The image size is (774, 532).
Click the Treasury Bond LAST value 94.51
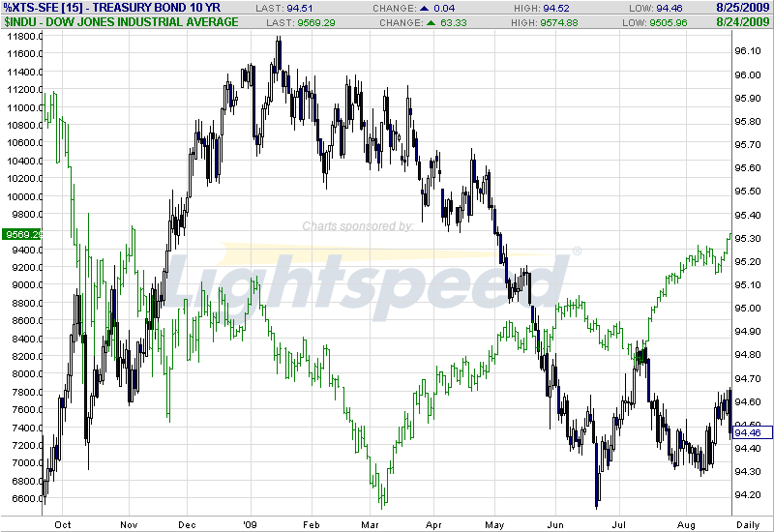(300, 9)
